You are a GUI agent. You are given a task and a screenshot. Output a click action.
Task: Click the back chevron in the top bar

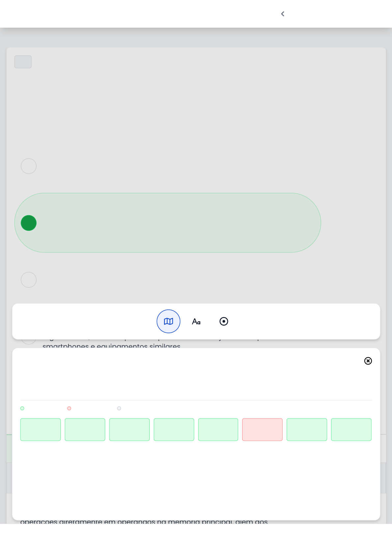(283, 14)
